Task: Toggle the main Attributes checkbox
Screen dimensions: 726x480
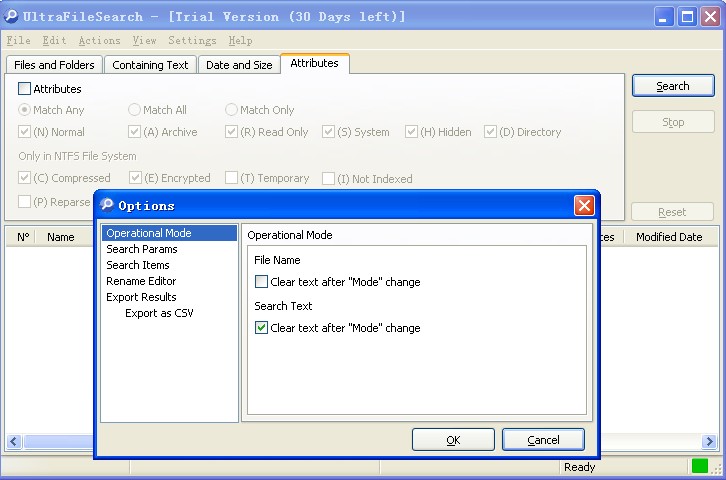Action: pyautogui.click(x=24, y=88)
